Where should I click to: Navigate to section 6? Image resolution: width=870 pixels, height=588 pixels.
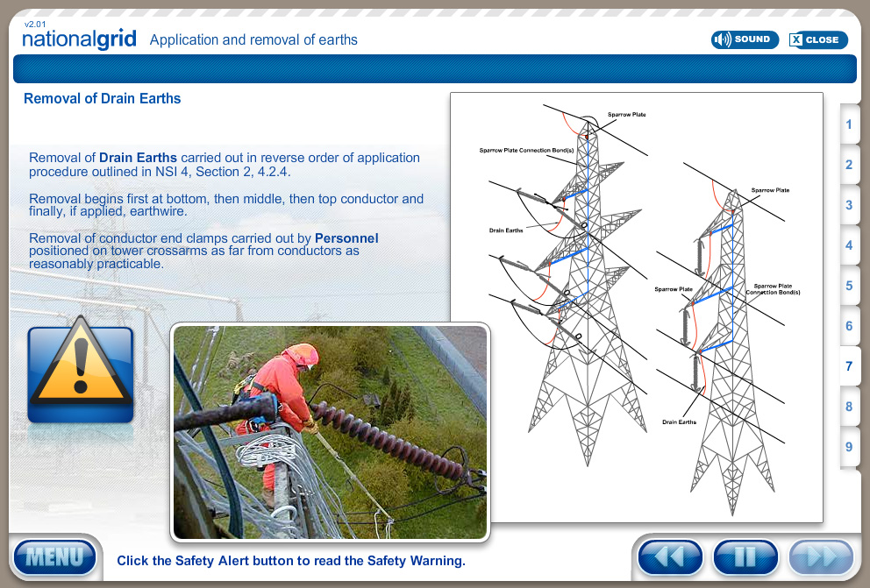848,326
